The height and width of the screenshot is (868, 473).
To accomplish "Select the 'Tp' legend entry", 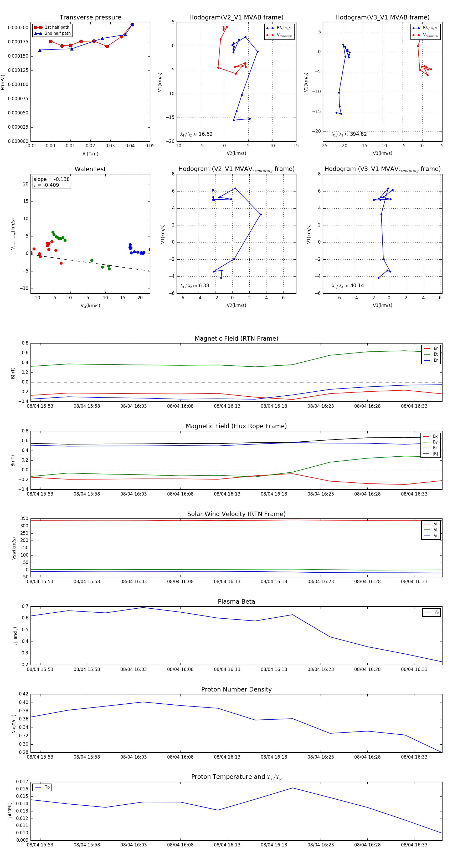I will coord(42,787).
